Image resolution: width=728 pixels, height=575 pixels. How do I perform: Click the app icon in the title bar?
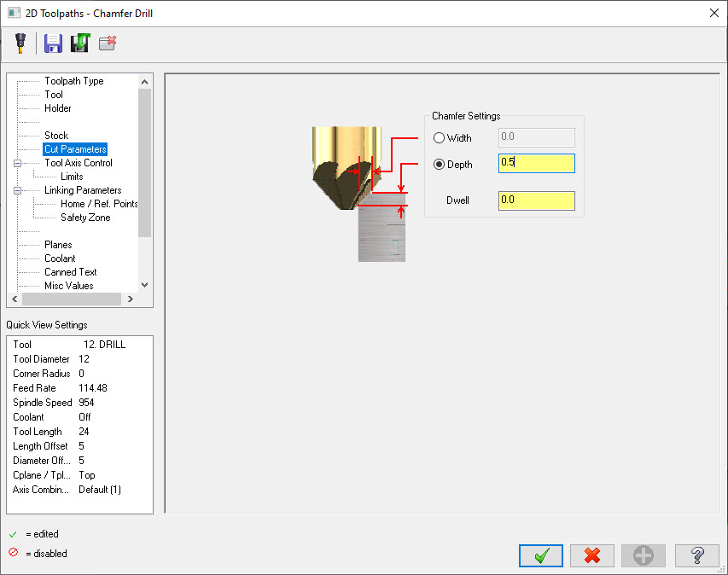pyautogui.click(x=14, y=13)
